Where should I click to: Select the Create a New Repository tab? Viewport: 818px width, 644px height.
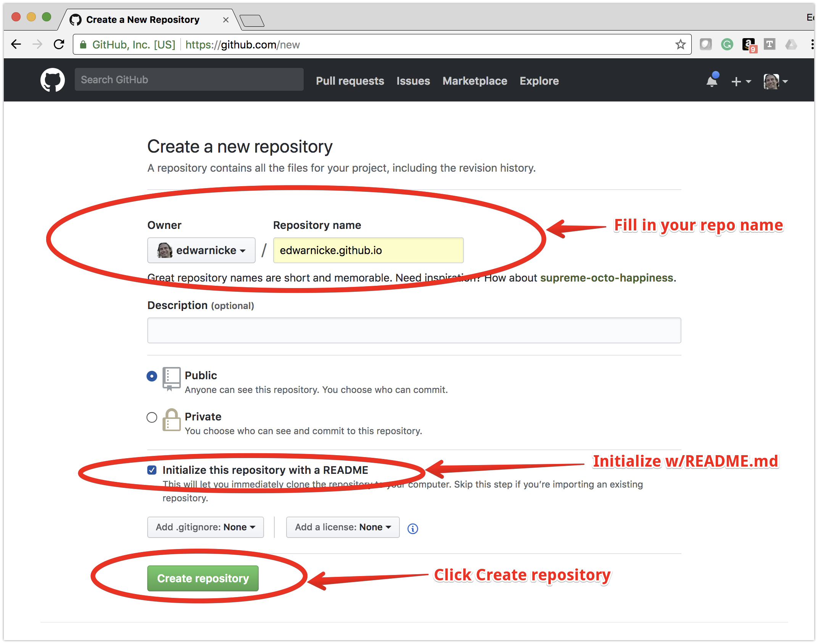(x=150, y=20)
